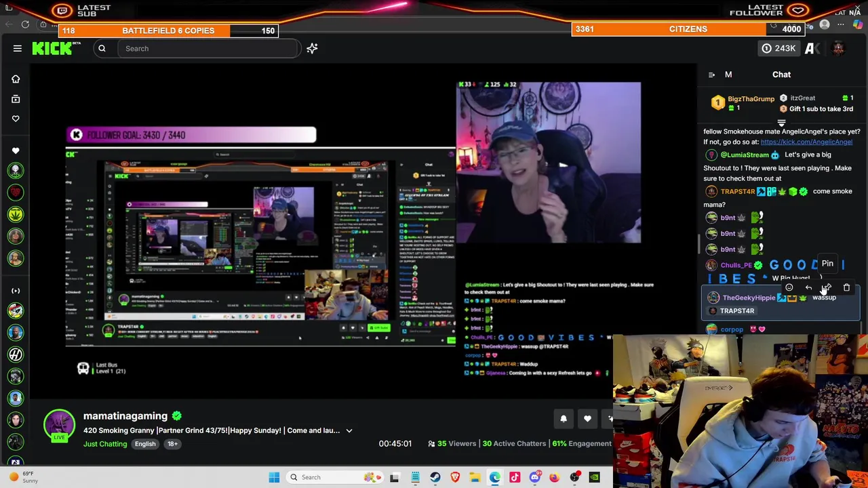Open the kick.com/AngelicAngel link

(x=806, y=142)
